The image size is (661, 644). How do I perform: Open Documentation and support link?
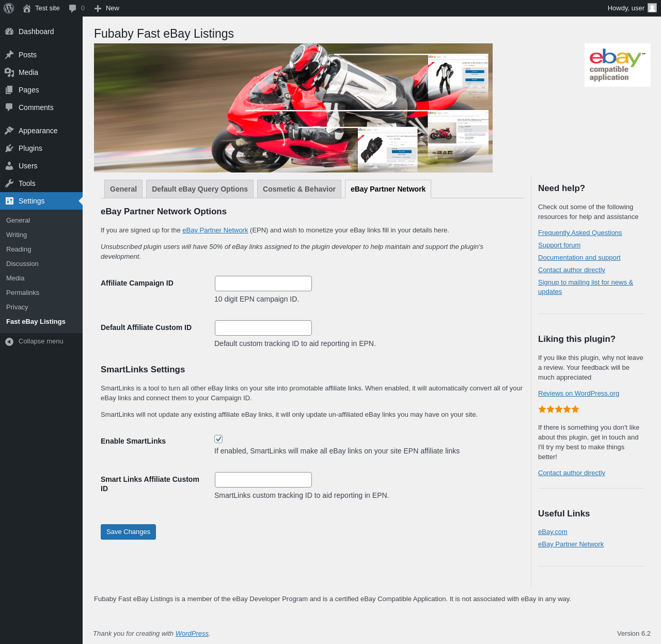[x=579, y=258]
